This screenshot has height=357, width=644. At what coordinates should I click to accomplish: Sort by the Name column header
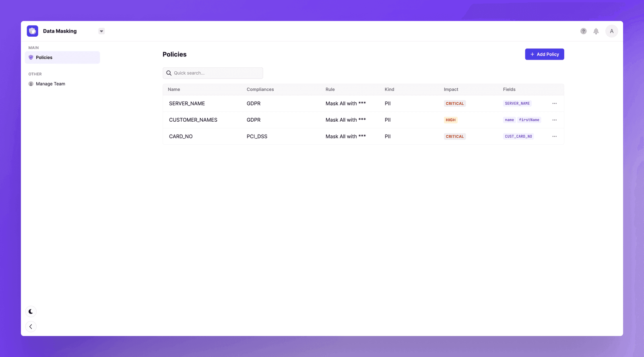174,89
